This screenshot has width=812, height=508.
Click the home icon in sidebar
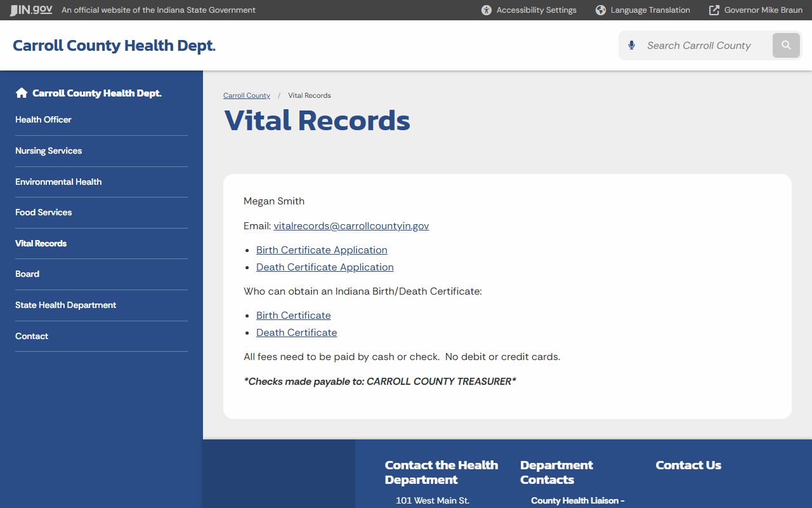tap(22, 93)
